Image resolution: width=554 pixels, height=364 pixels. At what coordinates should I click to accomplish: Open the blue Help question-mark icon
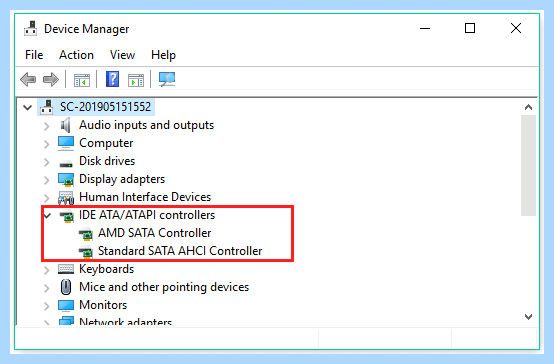tap(112, 79)
